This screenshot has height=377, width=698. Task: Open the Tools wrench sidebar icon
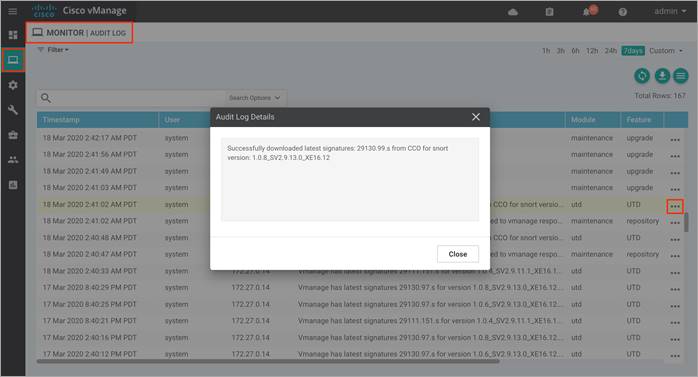pyautogui.click(x=13, y=110)
